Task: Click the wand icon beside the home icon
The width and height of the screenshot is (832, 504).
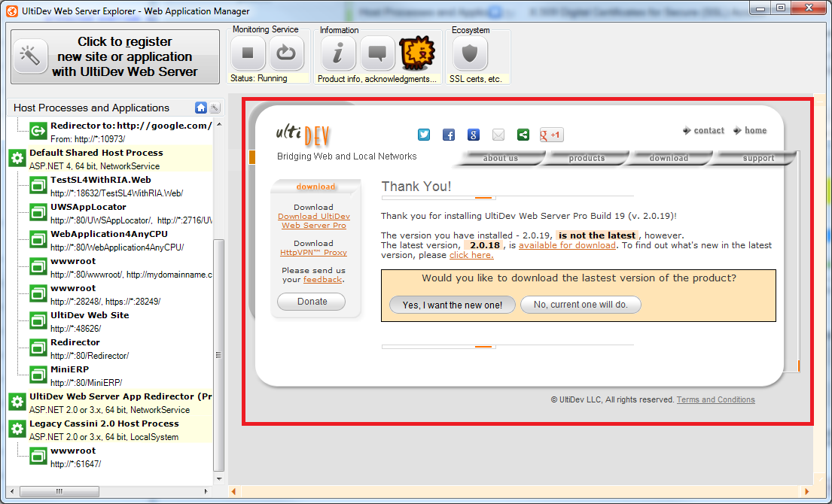Action: tap(215, 108)
